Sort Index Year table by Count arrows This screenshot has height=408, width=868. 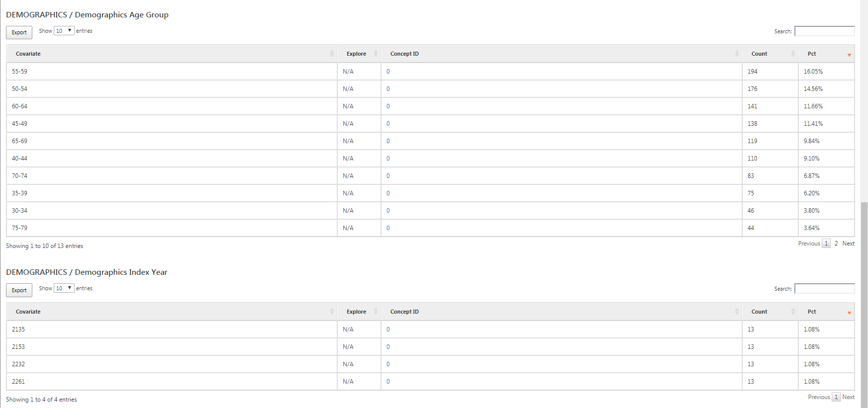(x=793, y=312)
